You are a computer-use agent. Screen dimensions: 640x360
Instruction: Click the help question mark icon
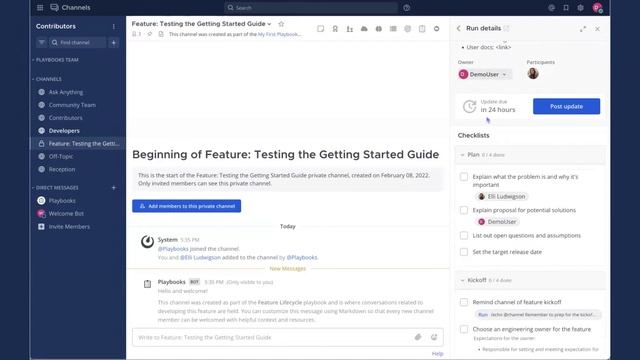point(407,7)
